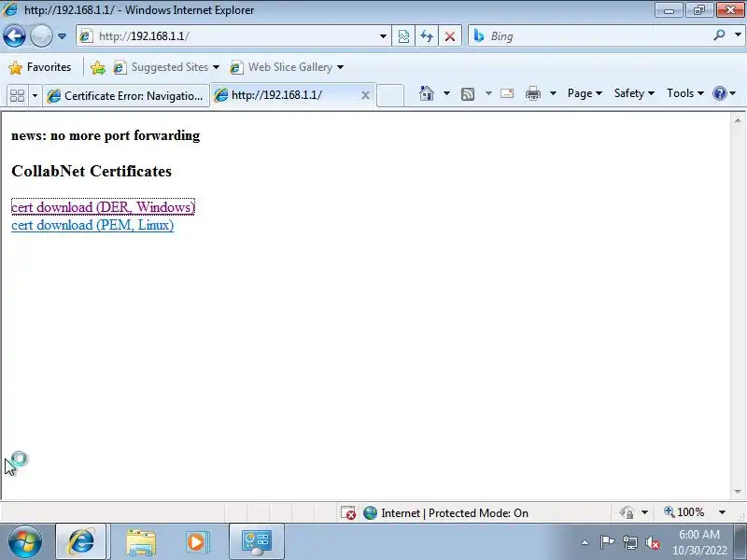The image size is (747, 560).
Task: Click the magnifier search icon
Action: [x=719, y=35]
